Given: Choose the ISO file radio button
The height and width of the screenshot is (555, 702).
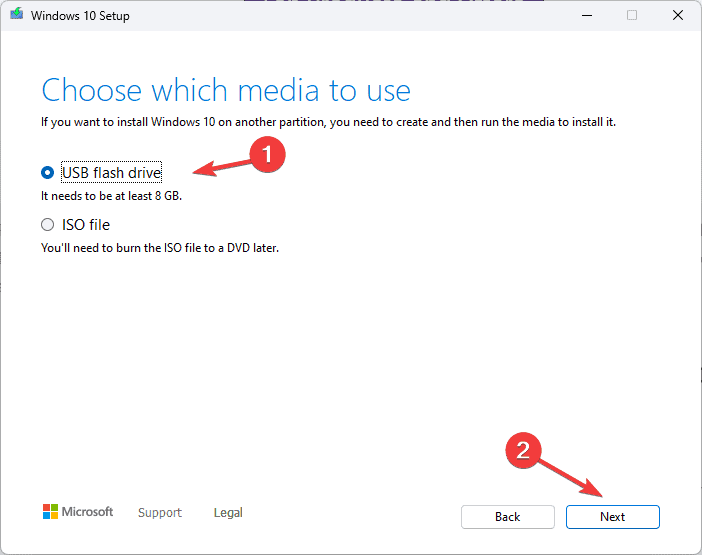Looking at the screenshot, I should coord(47,225).
